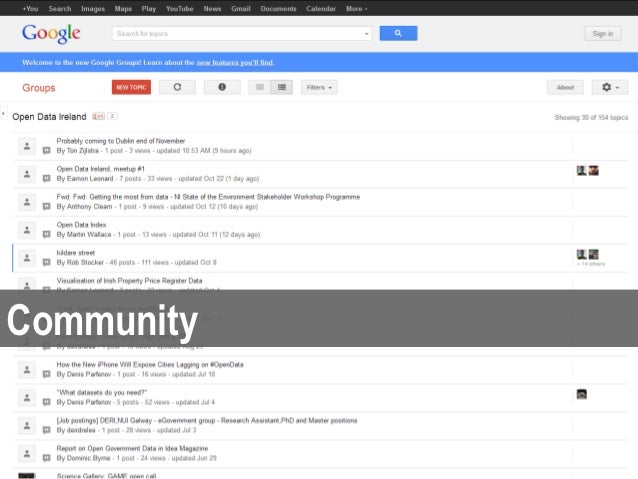Click avatar icon for iPhone Expose Cities topic
This screenshot has height=479, width=638.
[x=27, y=370]
